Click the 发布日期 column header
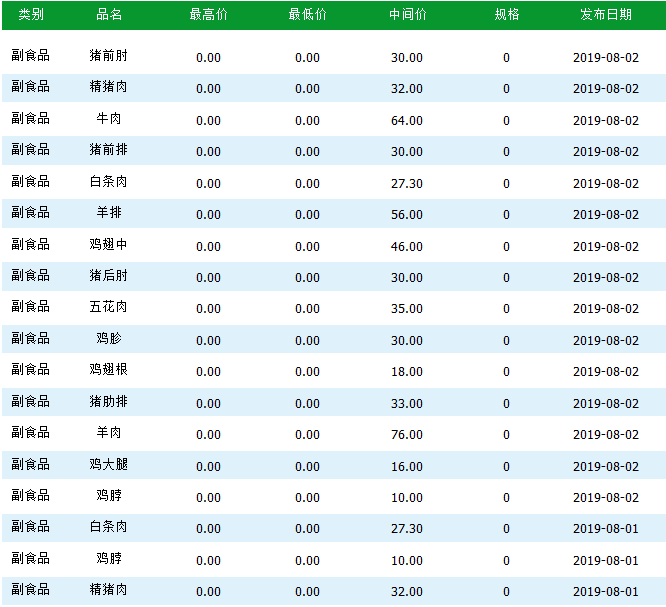Image resolution: width=666 pixels, height=607 pixels. (x=606, y=14)
